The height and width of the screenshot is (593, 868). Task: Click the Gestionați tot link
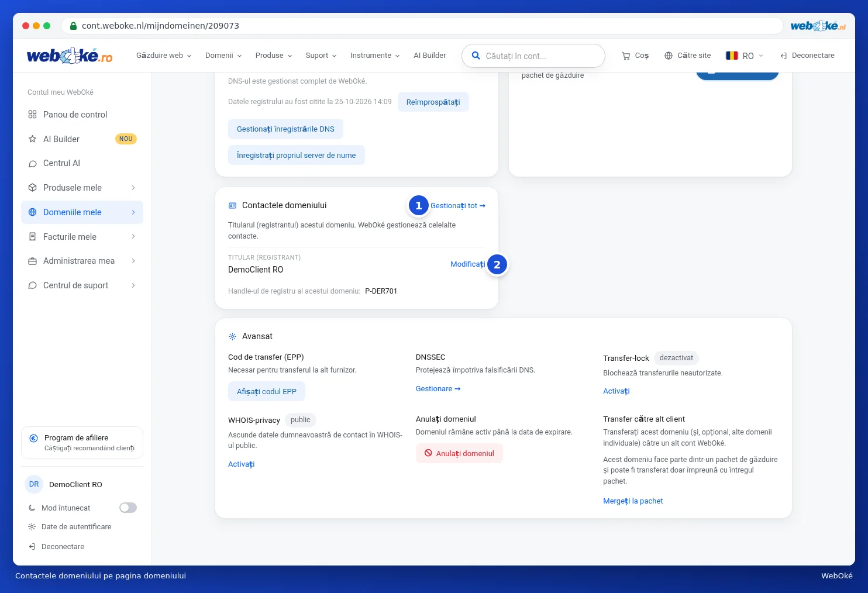click(458, 206)
